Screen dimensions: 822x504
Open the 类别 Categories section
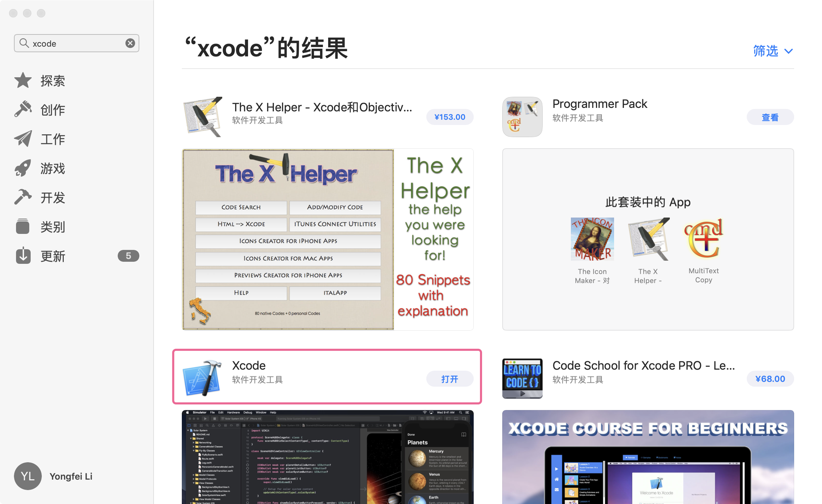[x=52, y=227]
